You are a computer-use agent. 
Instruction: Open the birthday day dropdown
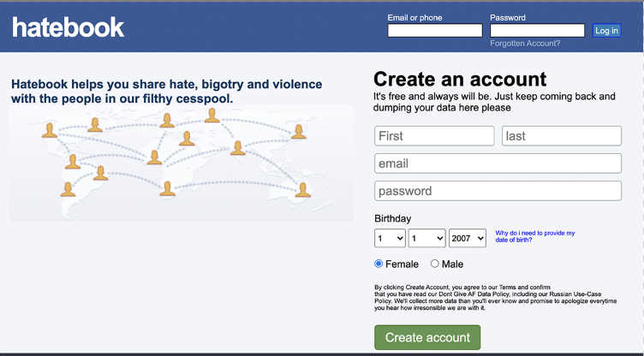[390, 238]
